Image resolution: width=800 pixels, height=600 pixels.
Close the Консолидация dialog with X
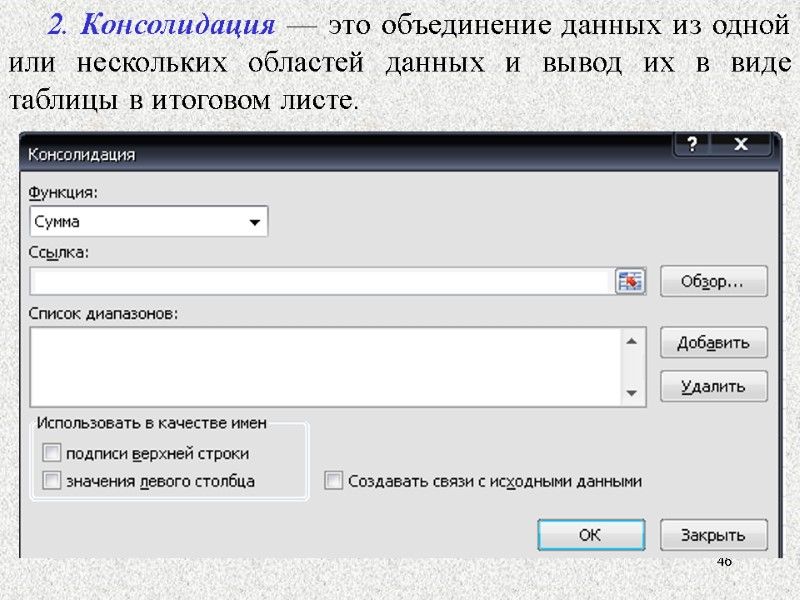pyautogui.click(x=741, y=144)
